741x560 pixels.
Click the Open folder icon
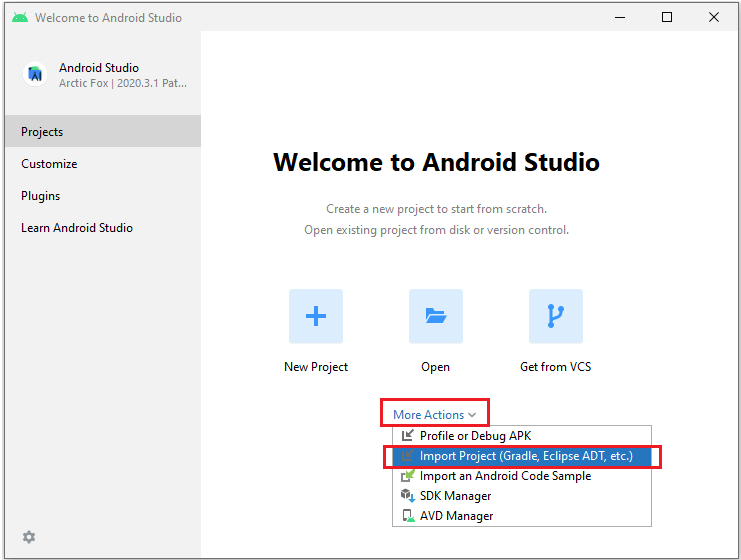click(435, 317)
